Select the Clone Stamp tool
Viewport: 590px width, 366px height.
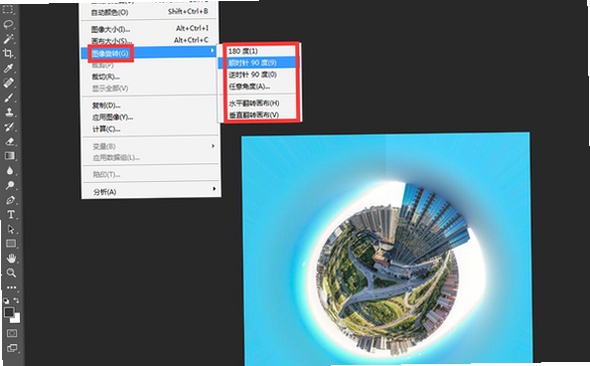(x=9, y=112)
